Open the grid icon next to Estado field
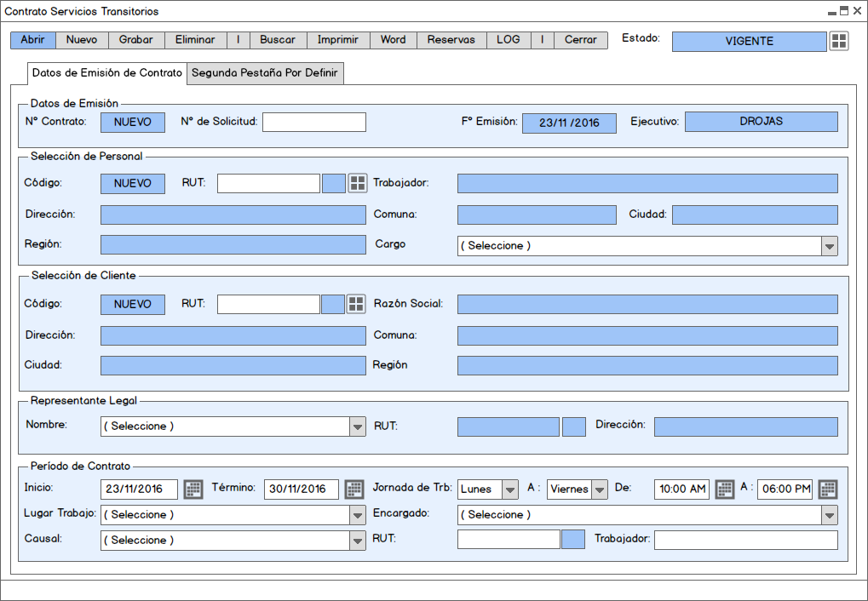Image resolution: width=868 pixels, height=601 pixels. pos(839,41)
